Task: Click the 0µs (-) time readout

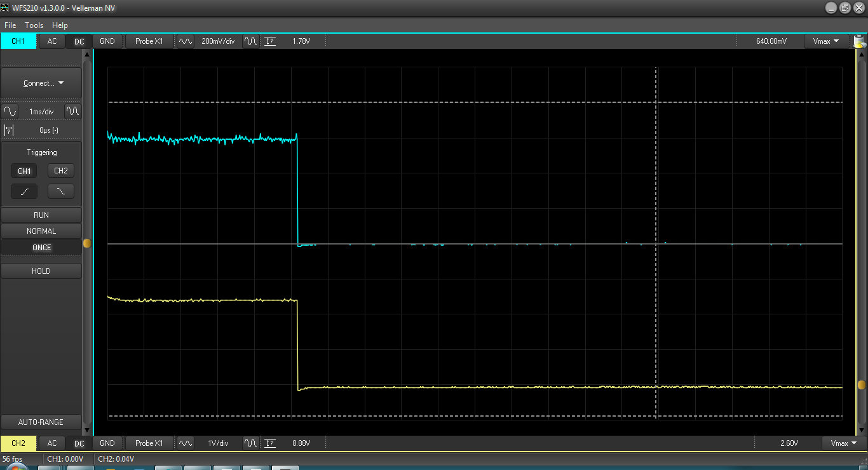Action: (x=49, y=130)
